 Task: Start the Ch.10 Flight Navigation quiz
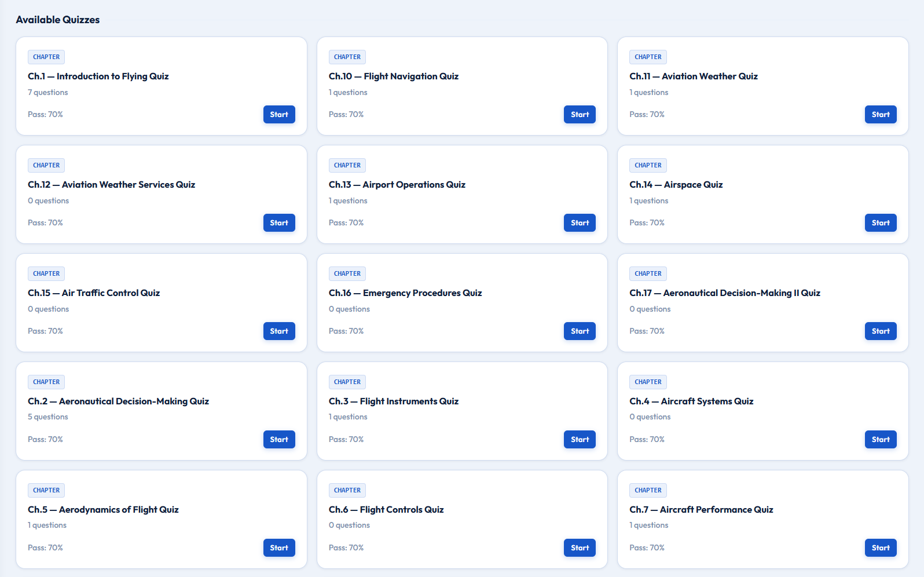click(580, 115)
